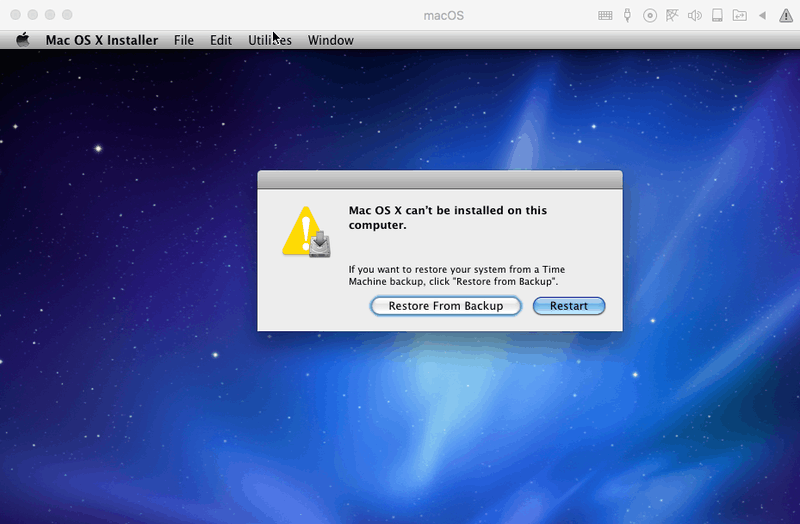
Task: Click the network web icon
Action: point(672,15)
